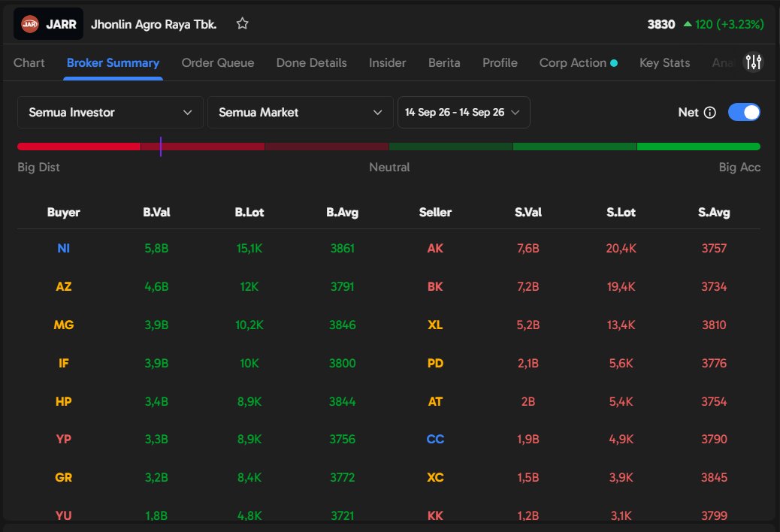The width and height of the screenshot is (780, 532).
Task: Select buyer broker GR
Action: [64, 477]
